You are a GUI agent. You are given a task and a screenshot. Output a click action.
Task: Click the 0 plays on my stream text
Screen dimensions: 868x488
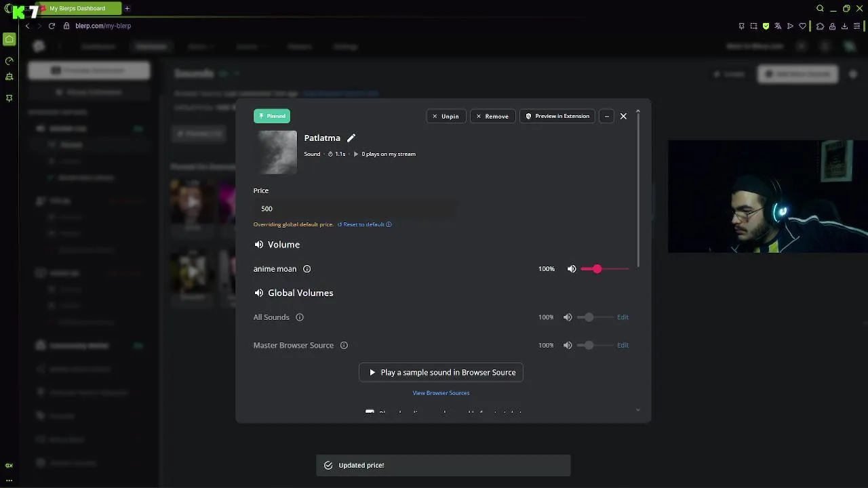point(389,155)
